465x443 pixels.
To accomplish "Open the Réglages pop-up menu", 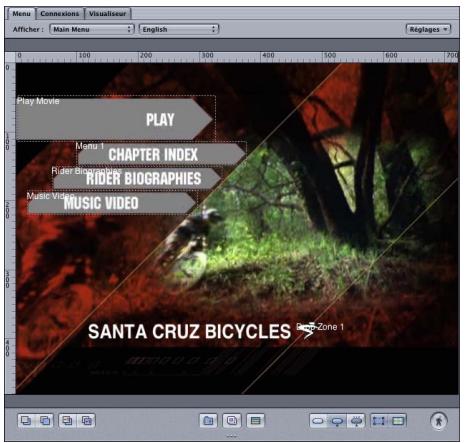I will tap(428, 29).
